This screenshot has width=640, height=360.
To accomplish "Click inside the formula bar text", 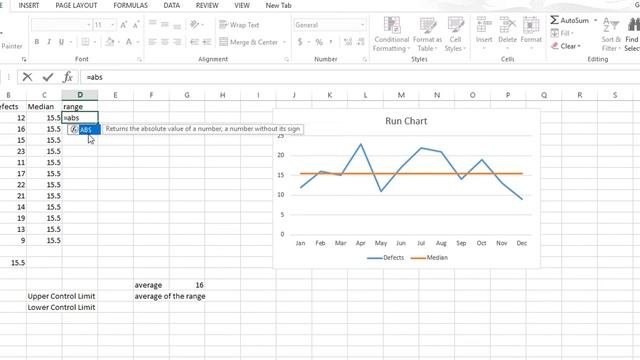I will coord(94,77).
